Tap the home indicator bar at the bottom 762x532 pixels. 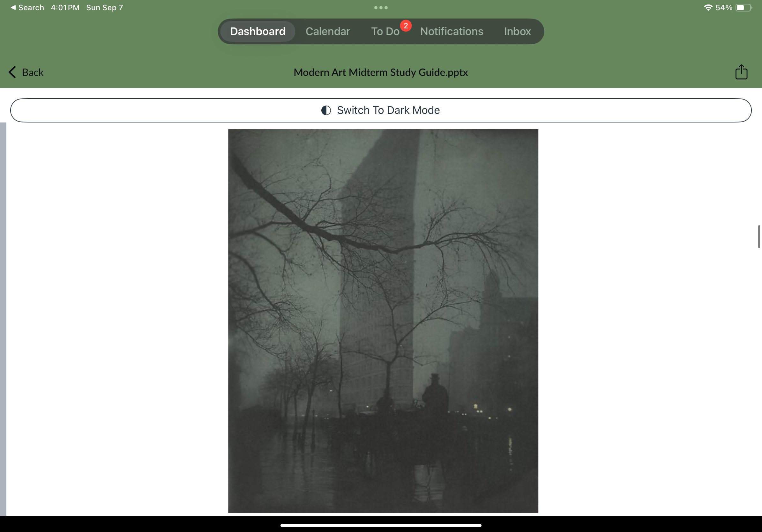(x=381, y=525)
